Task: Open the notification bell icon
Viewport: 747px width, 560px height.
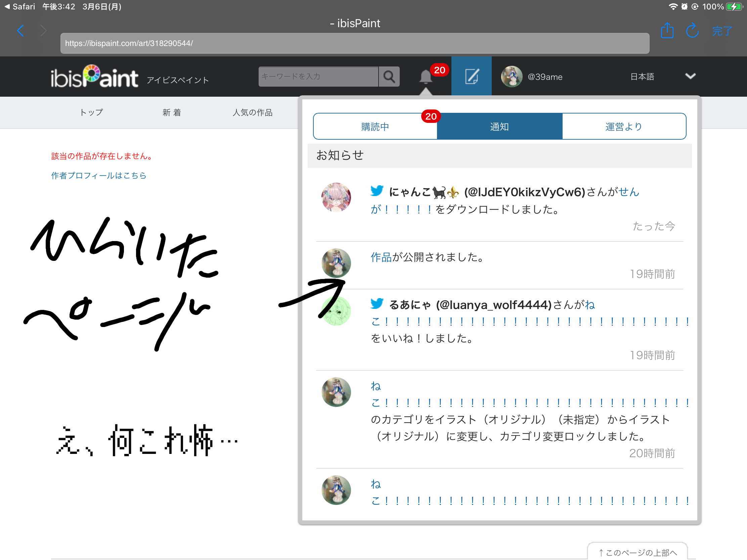Action: (x=426, y=77)
